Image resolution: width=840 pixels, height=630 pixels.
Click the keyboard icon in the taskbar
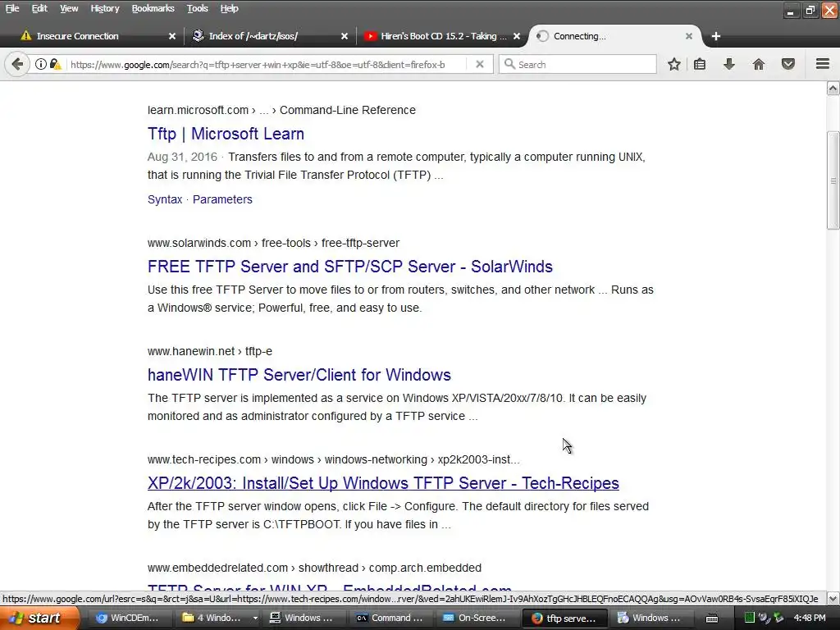coord(712,619)
